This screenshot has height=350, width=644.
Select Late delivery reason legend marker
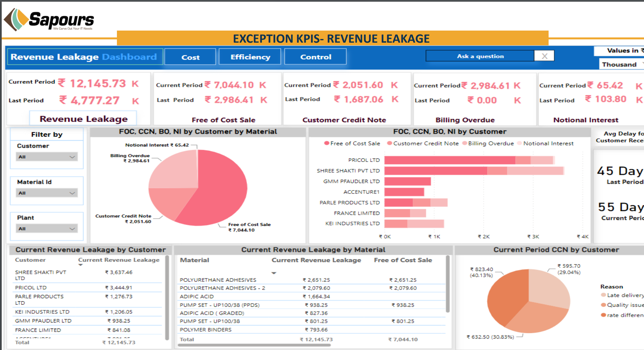click(x=603, y=295)
